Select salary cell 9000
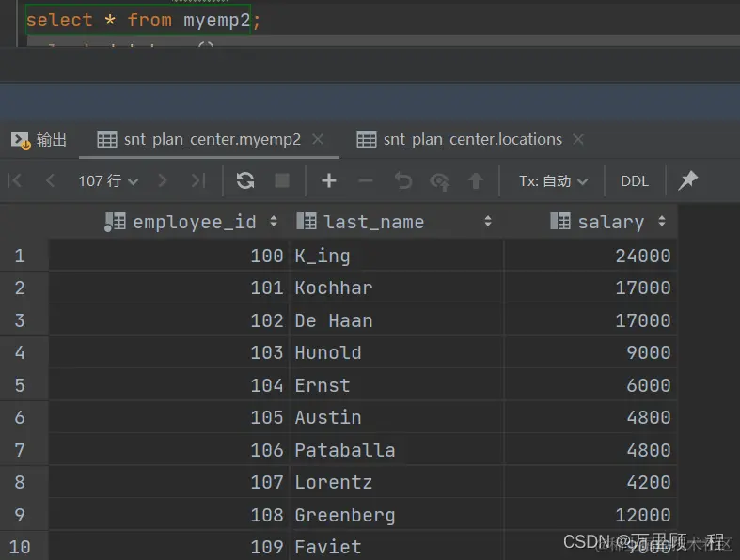This screenshot has width=740, height=560. point(590,352)
